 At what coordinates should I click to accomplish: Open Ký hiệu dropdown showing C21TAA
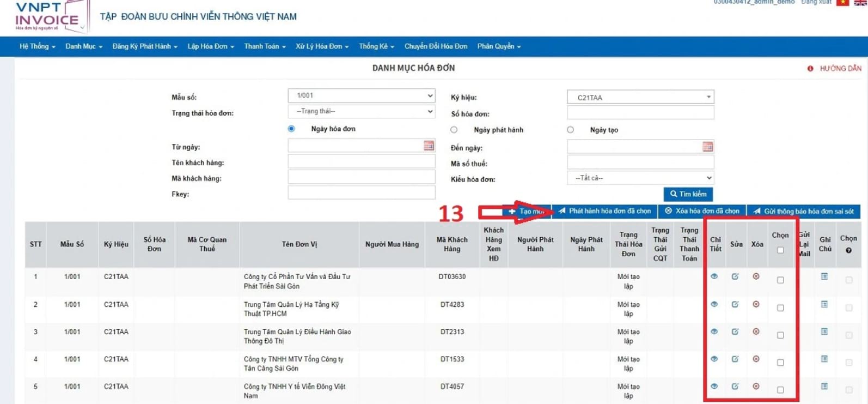tap(640, 97)
